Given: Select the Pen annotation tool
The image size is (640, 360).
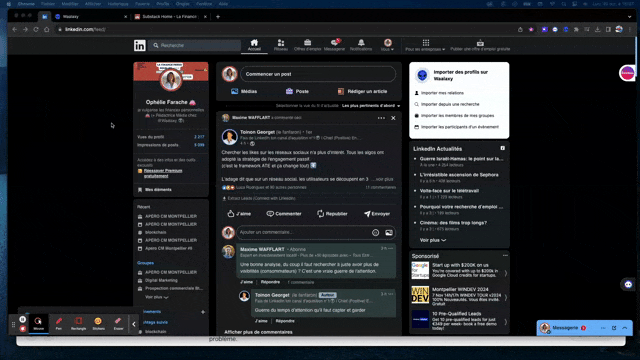Looking at the screenshot, I should coord(59,324).
